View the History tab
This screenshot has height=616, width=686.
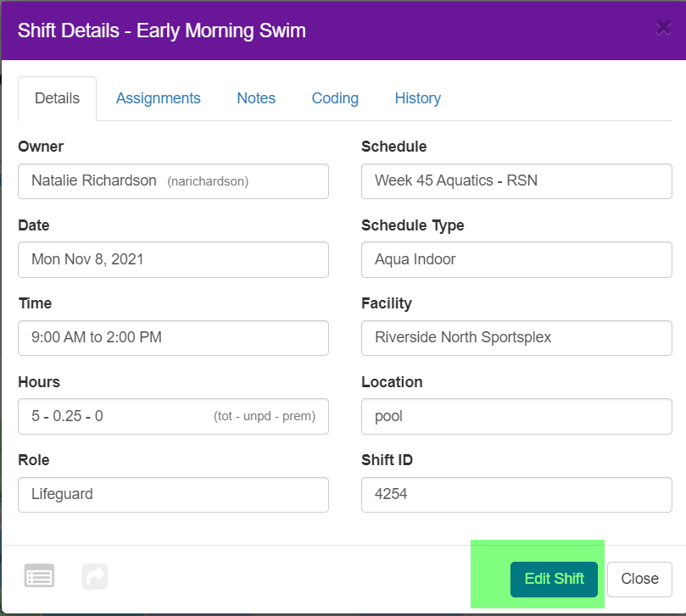pyautogui.click(x=418, y=98)
